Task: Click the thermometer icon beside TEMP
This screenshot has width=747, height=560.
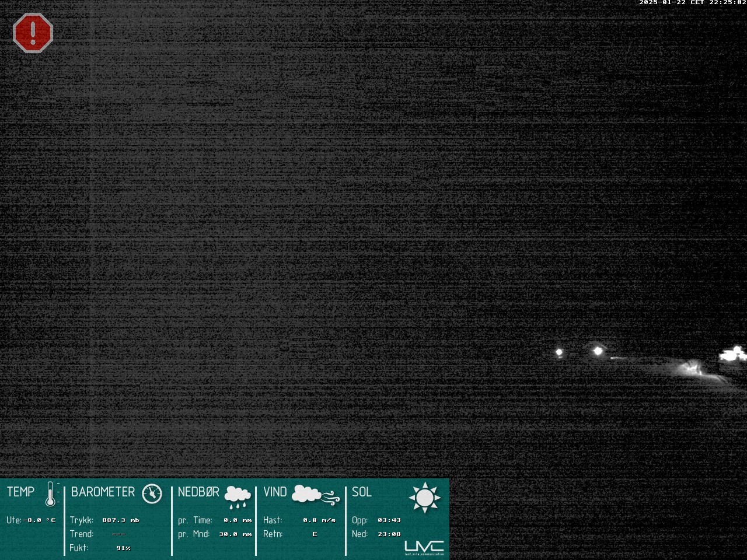Action: (x=51, y=494)
